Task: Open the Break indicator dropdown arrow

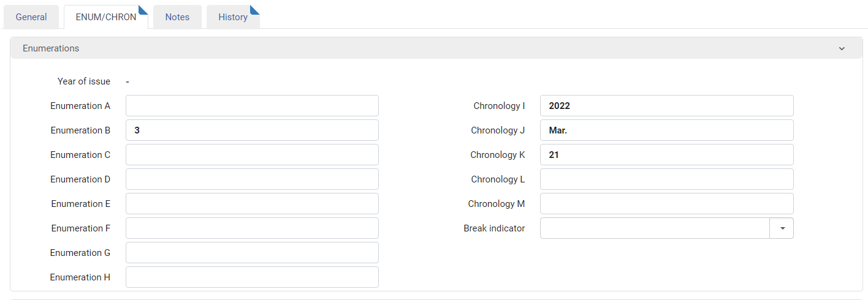Action: point(782,228)
